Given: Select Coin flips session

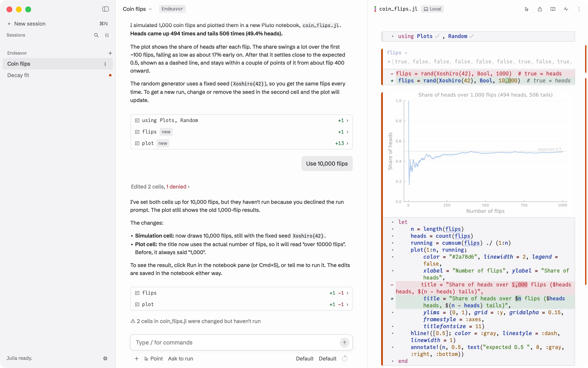Looking at the screenshot, I should pyautogui.click(x=58, y=64).
